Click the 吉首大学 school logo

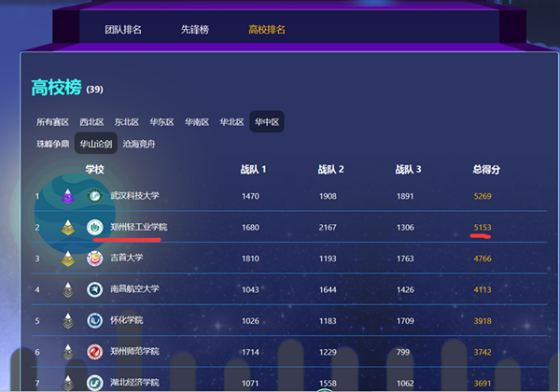click(x=94, y=259)
